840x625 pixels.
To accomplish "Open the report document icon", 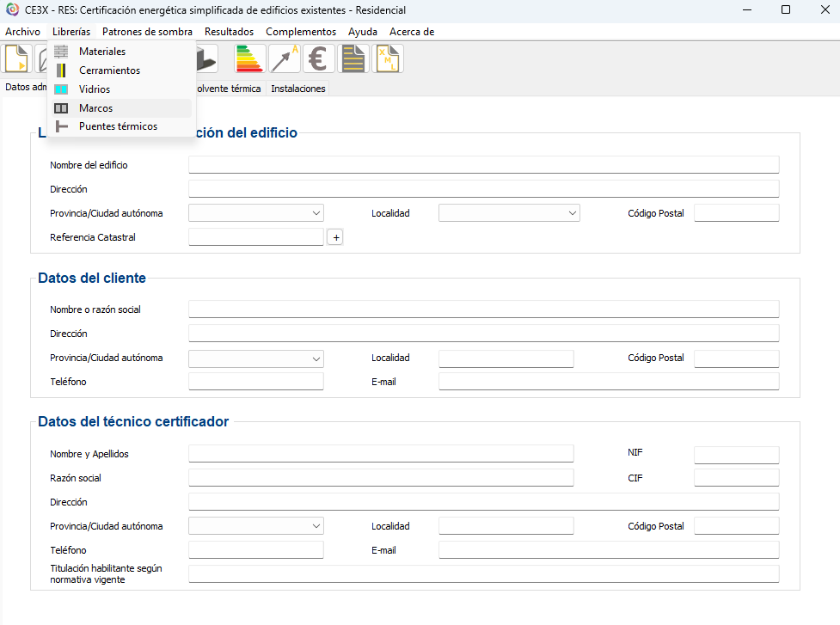I will click(x=353, y=58).
